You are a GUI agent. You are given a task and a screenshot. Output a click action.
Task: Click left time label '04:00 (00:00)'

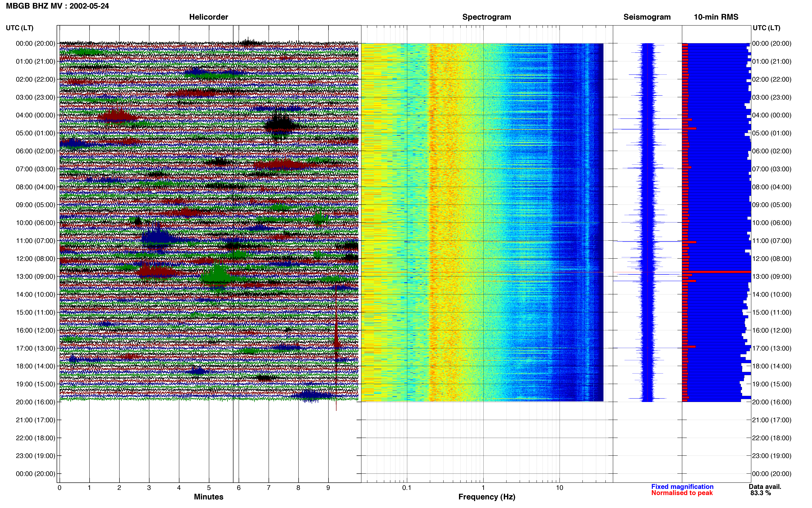(x=36, y=115)
